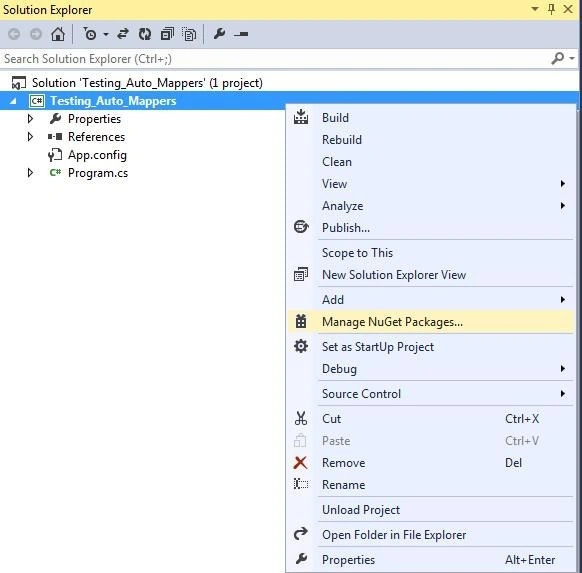Open the View submenu
The height and width of the screenshot is (573, 582).
click(x=431, y=184)
